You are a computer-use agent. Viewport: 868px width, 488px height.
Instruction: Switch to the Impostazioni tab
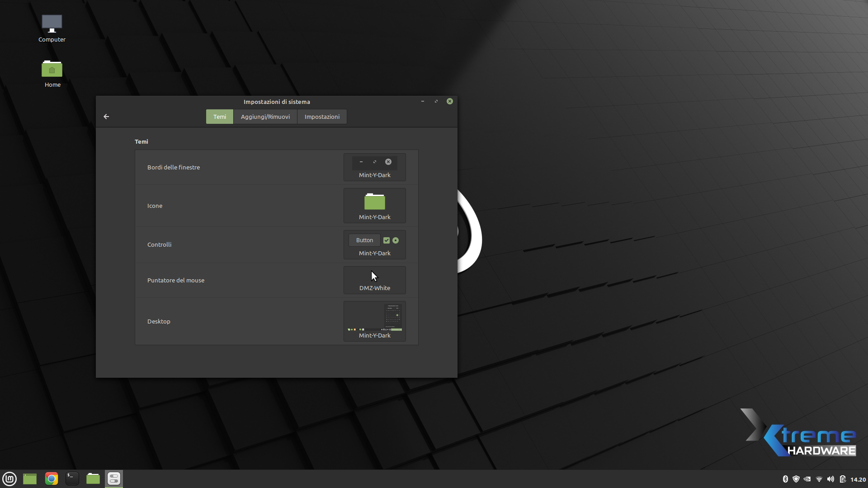pyautogui.click(x=322, y=117)
